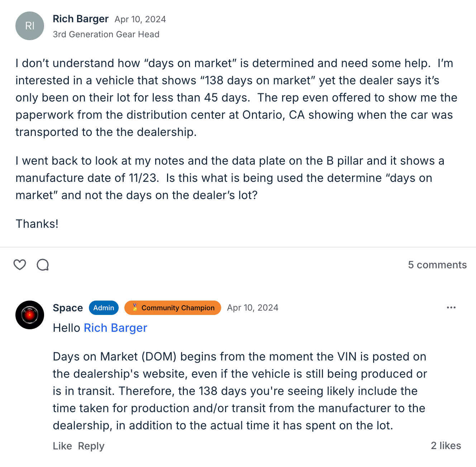Click the heart icon to like post

click(20, 265)
